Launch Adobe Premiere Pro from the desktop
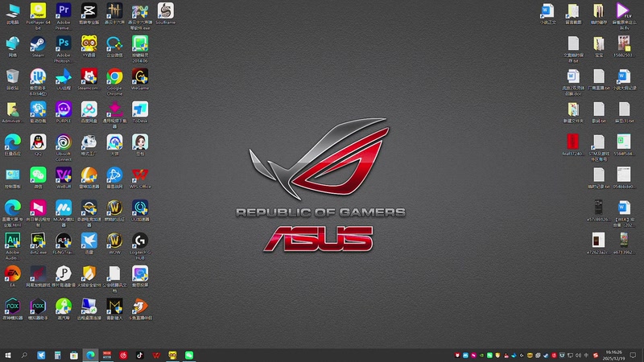 pos(64,15)
